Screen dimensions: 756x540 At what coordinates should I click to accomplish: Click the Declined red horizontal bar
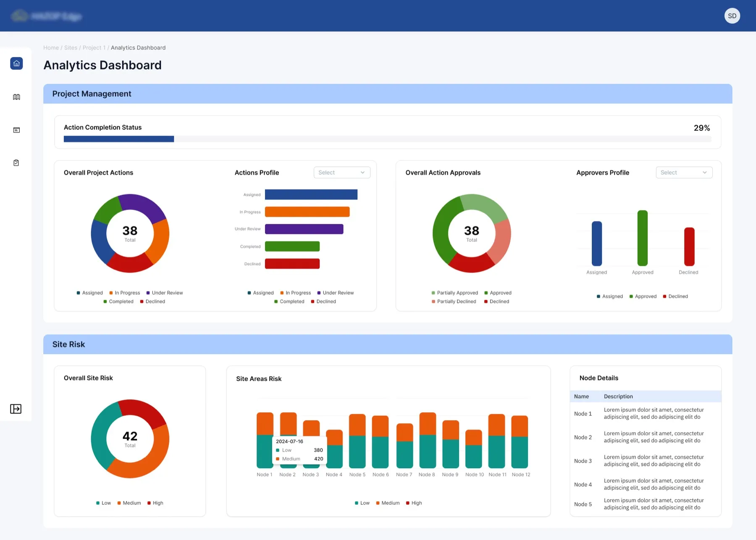pos(292,264)
